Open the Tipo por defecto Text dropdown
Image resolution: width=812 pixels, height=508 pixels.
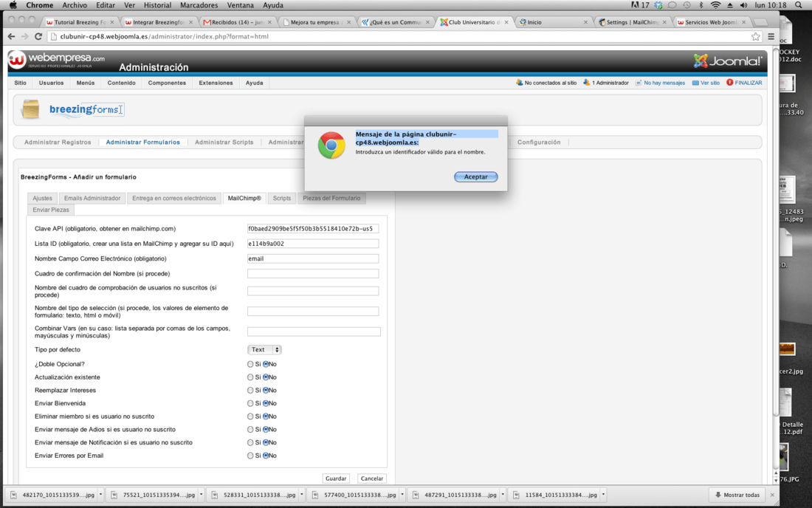(x=264, y=349)
